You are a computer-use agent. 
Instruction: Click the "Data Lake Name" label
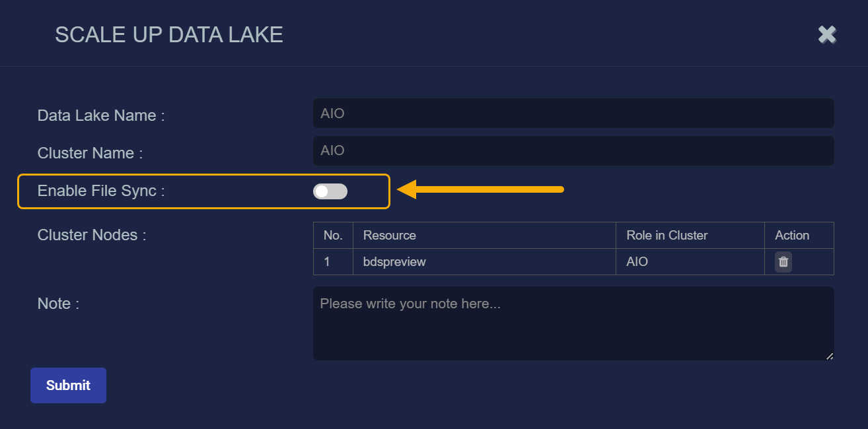pos(101,115)
